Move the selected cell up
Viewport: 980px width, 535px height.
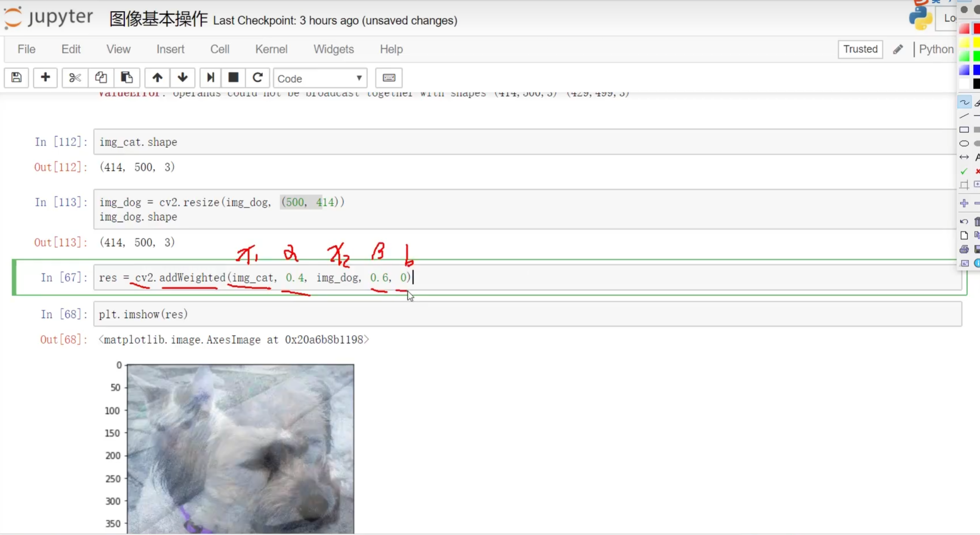click(157, 78)
